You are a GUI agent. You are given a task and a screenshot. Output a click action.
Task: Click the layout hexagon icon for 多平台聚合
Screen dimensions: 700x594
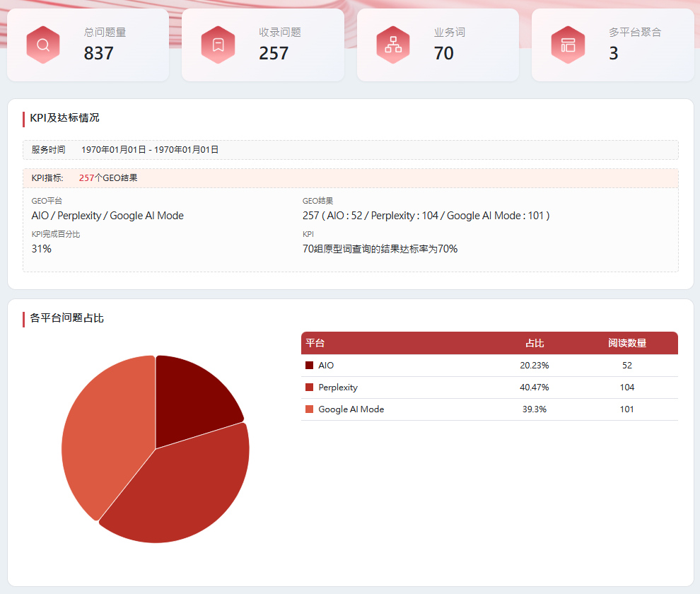pyautogui.click(x=568, y=45)
